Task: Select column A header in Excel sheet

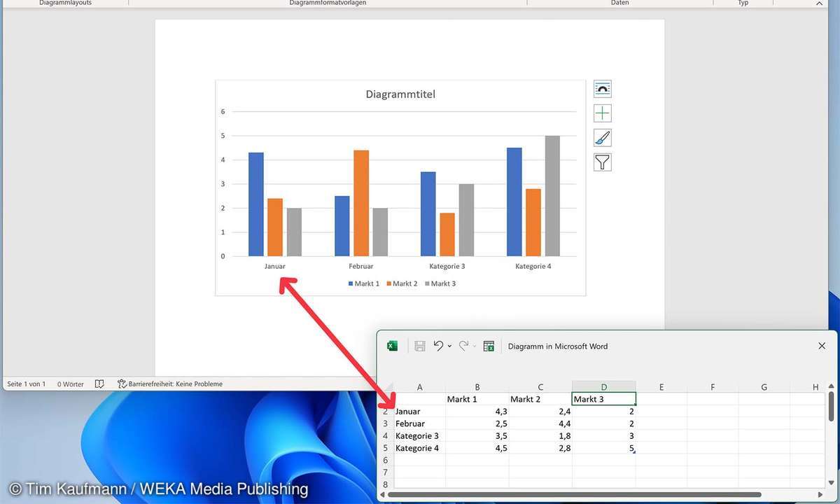Action: pyautogui.click(x=419, y=387)
